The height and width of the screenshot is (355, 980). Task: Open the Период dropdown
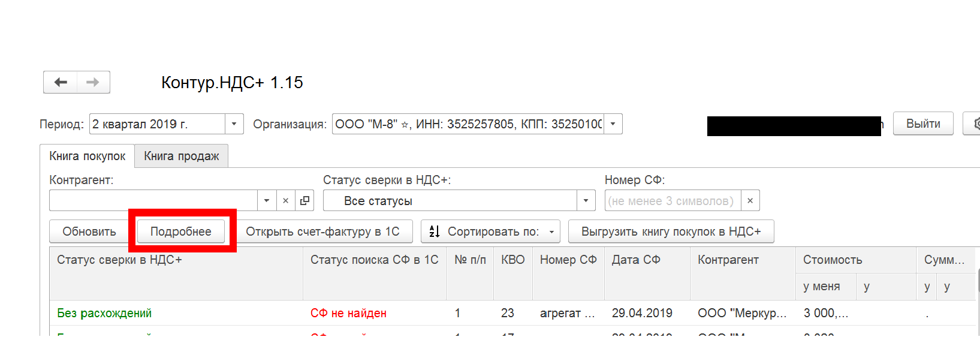tap(234, 124)
